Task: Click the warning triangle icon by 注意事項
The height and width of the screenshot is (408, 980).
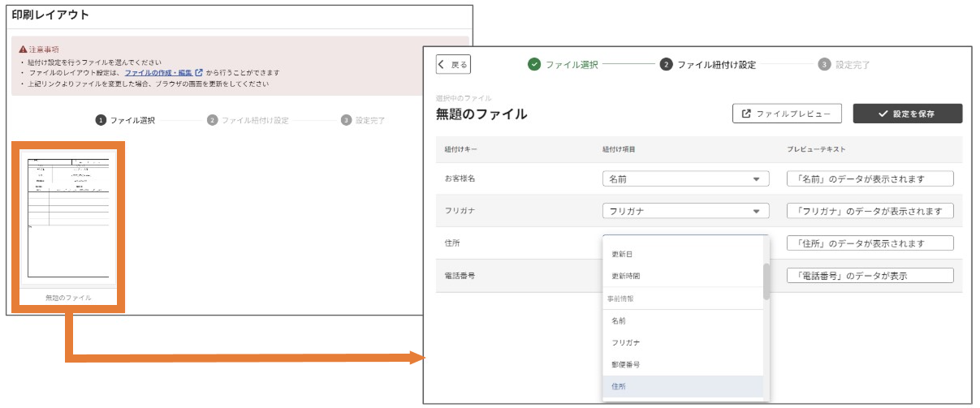Action: click(x=23, y=49)
